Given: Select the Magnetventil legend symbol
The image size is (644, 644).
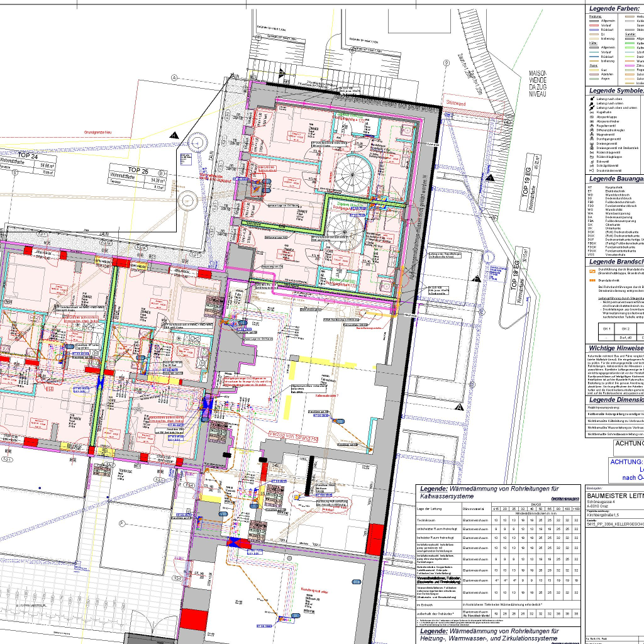Looking at the screenshot, I should (x=591, y=134).
